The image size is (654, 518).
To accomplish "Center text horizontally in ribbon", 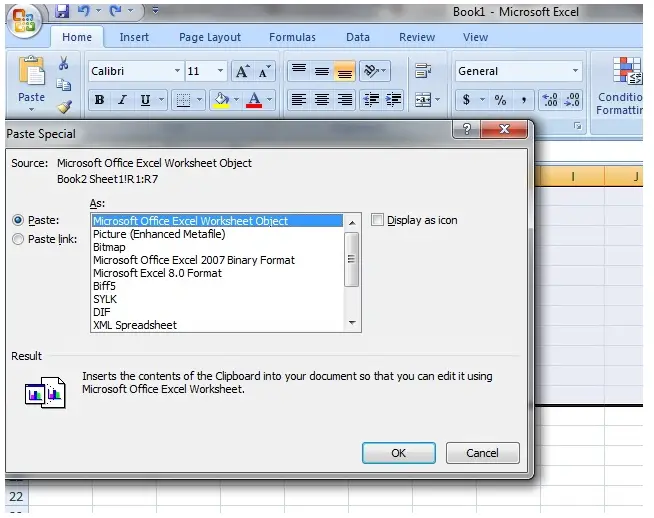I will (x=322, y=100).
